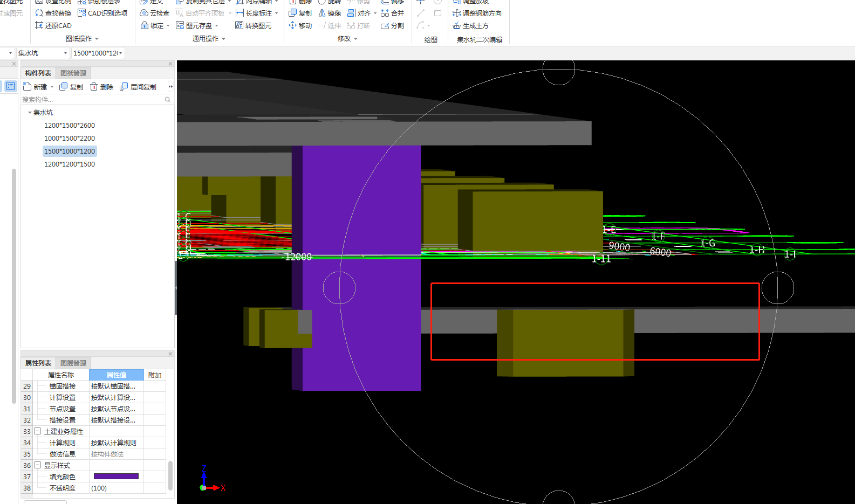Select the rectangle drawing tool in the 绘图 group
The image size is (855, 504).
[437, 13]
